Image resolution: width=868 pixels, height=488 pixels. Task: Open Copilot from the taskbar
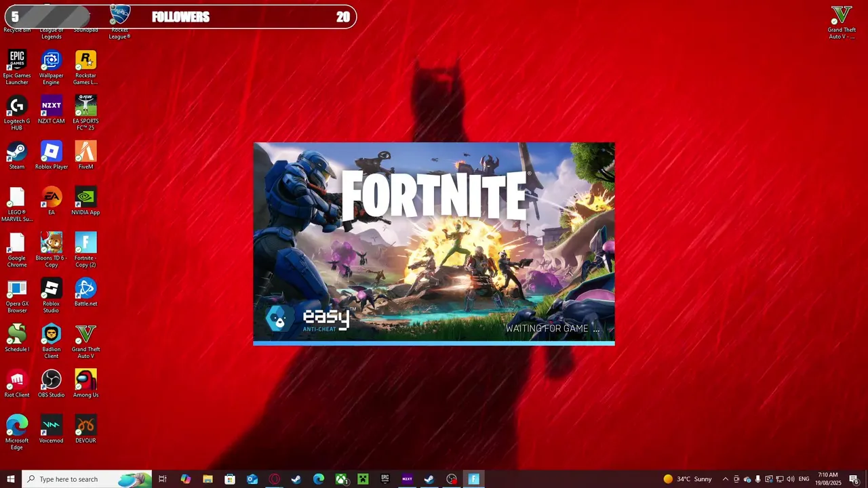(x=185, y=479)
